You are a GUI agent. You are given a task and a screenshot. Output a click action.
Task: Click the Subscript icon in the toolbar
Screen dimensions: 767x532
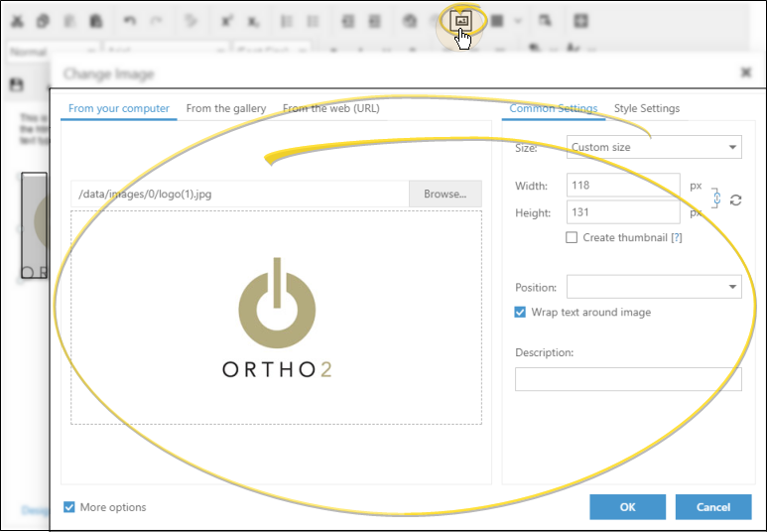tap(254, 21)
